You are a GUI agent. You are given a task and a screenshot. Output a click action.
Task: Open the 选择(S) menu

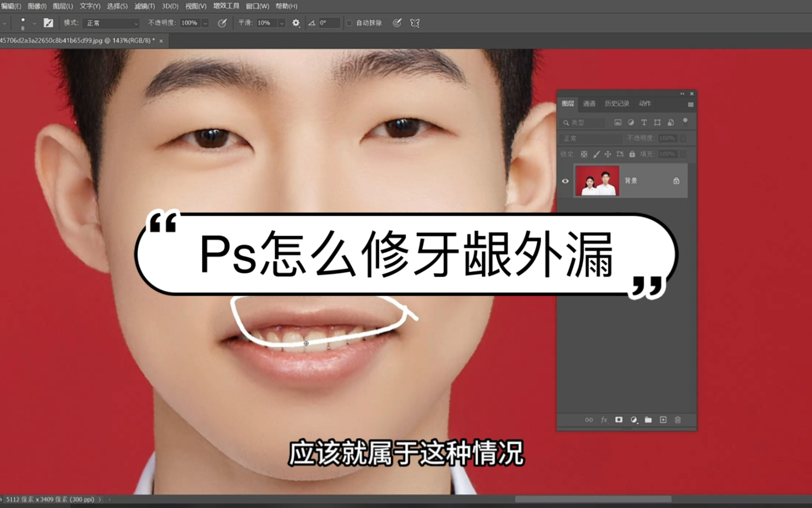[x=117, y=6]
